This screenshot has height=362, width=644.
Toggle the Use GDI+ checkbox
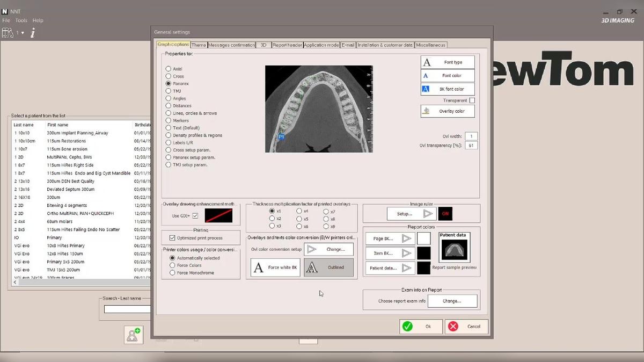195,216
